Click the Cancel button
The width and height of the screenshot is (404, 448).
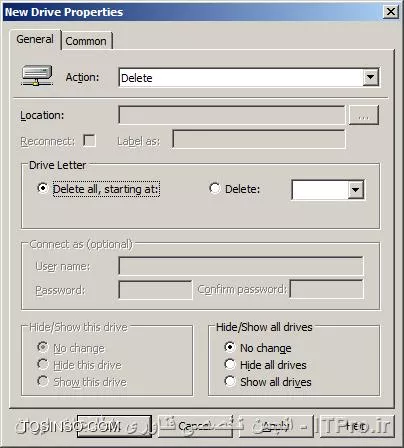(195, 426)
